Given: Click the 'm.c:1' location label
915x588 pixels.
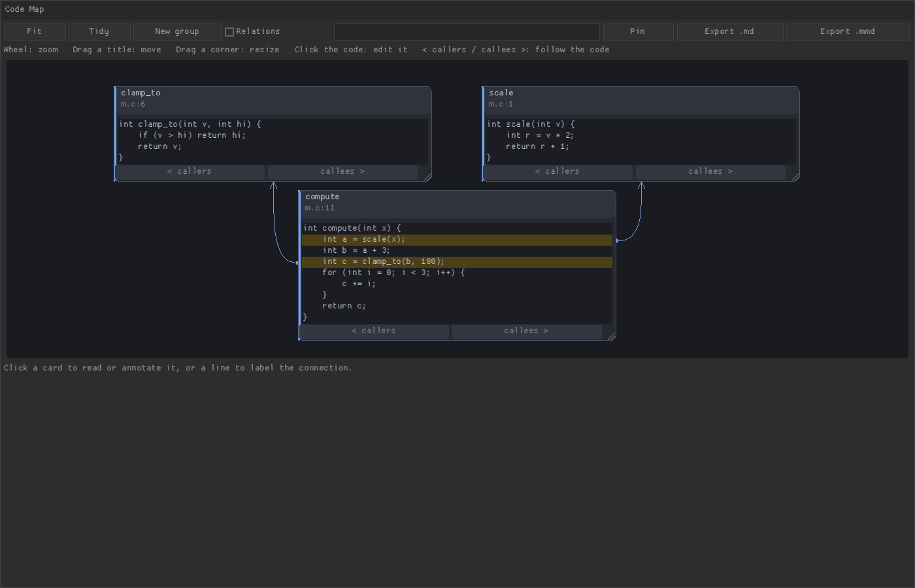Looking at the screenshot, I should (x=501, y=105).
